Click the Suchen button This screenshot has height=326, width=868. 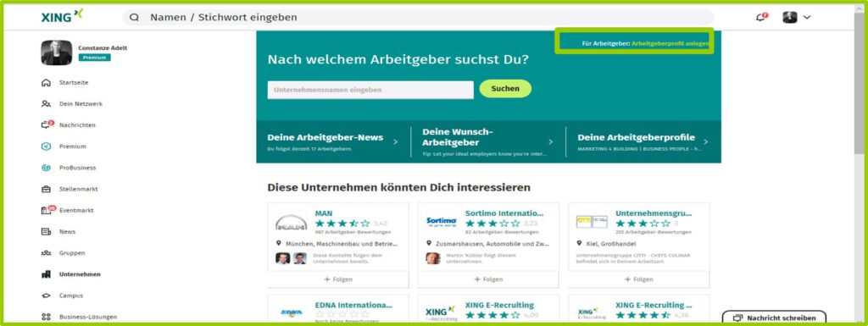[x=505, y=88]
